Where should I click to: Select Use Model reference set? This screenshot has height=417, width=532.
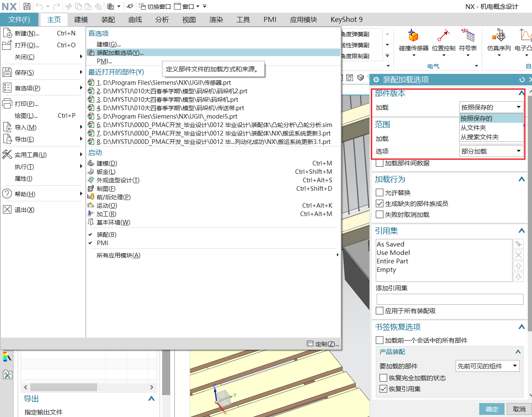click(394, 253)
